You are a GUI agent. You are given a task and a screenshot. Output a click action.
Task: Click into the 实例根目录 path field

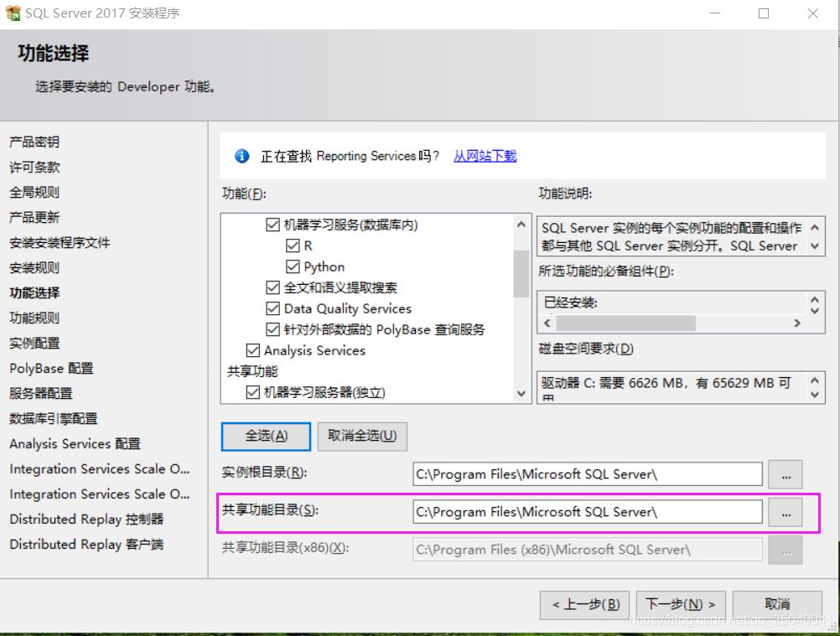[587, 474]
